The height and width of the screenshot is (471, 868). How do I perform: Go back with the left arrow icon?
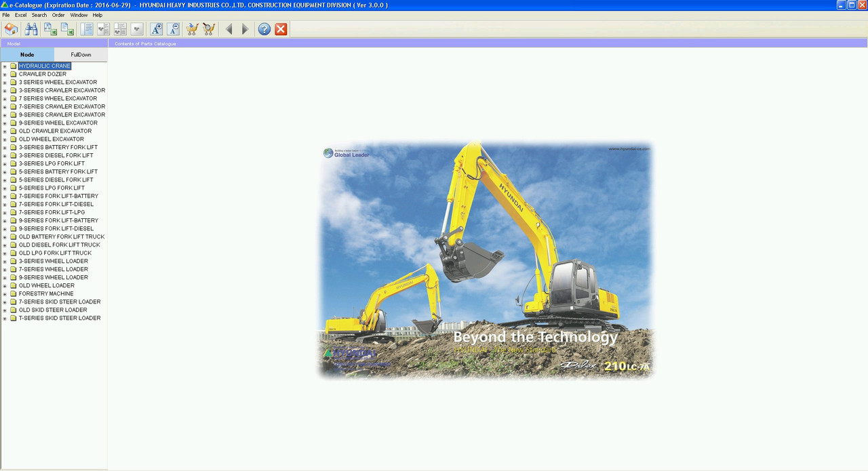click(229, 29)
